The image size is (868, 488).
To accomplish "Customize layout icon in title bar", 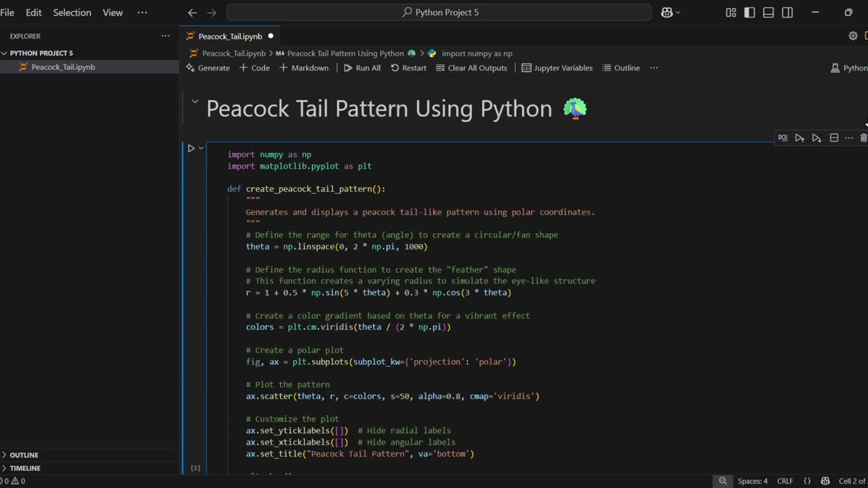I will click(731, 12).
